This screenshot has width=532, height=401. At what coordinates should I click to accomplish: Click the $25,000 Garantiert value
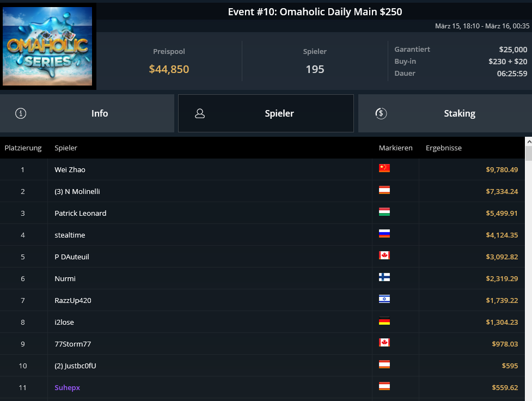point(513,50)
